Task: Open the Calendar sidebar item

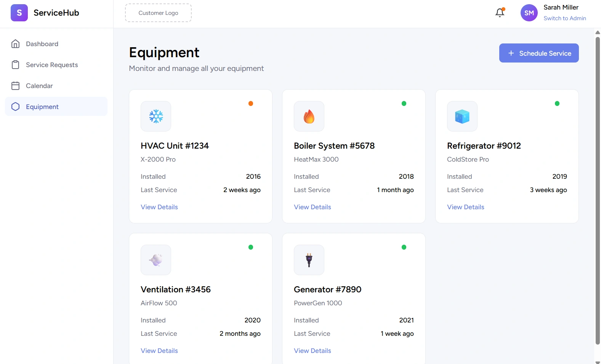Action: (x=39, y=86)
